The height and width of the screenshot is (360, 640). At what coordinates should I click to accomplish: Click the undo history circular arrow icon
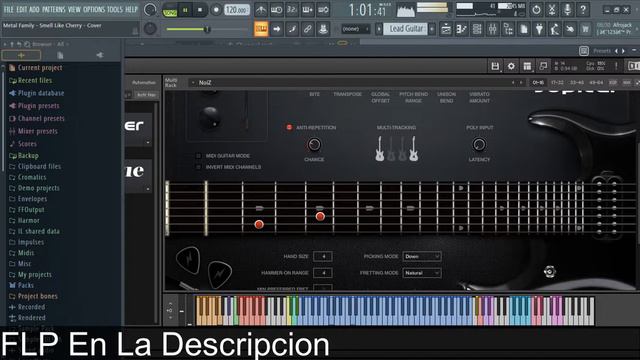tap(536, 10)
